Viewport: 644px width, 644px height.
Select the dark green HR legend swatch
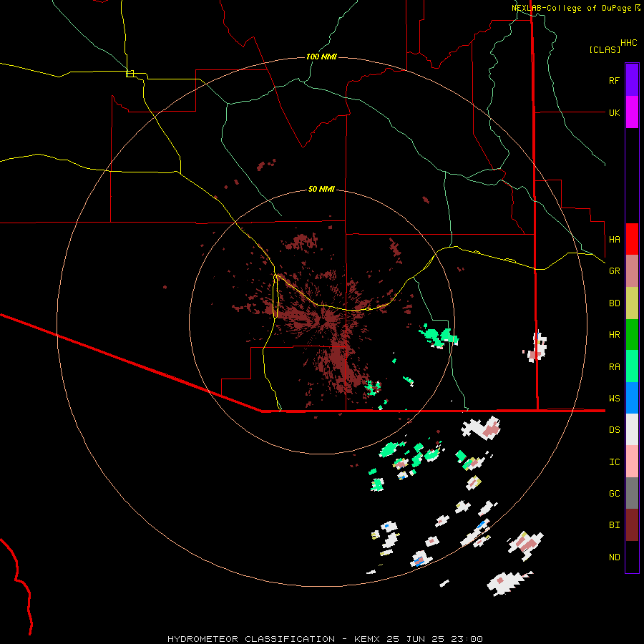[632, 335]
